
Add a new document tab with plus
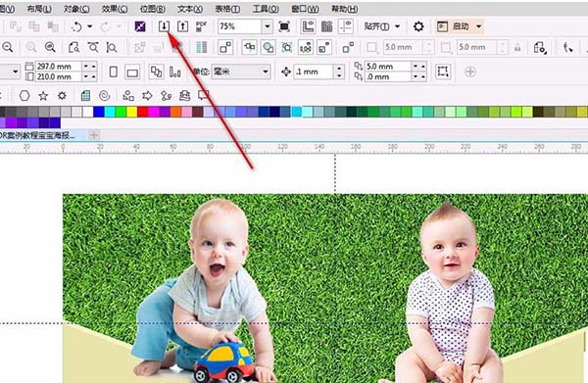94,135
